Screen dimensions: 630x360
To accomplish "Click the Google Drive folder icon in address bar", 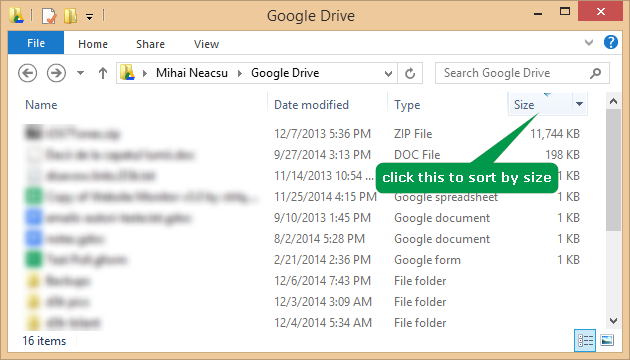I will point(127,73).
